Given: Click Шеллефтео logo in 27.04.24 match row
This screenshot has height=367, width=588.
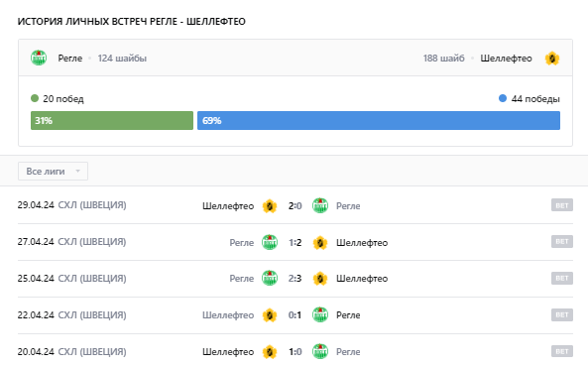Looking at the screenshot, I should click(320, 243).
